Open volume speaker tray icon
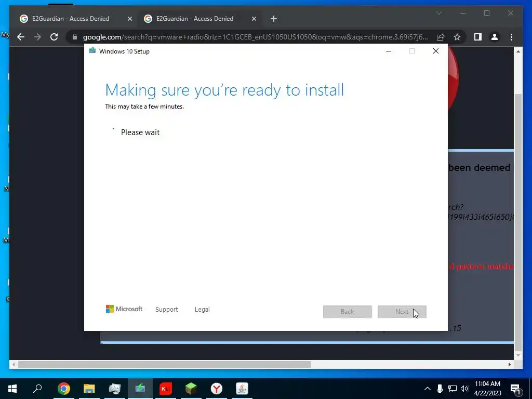 coord(465,389)
